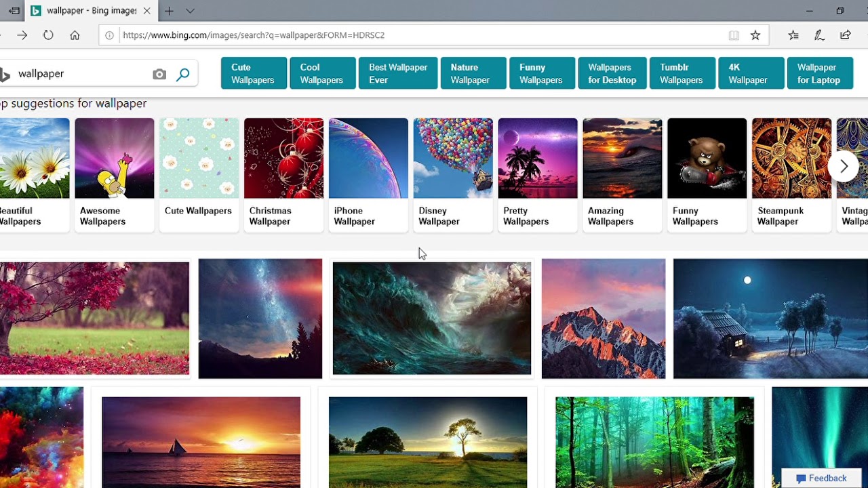Open the red autumn tree image

[94, 319]
